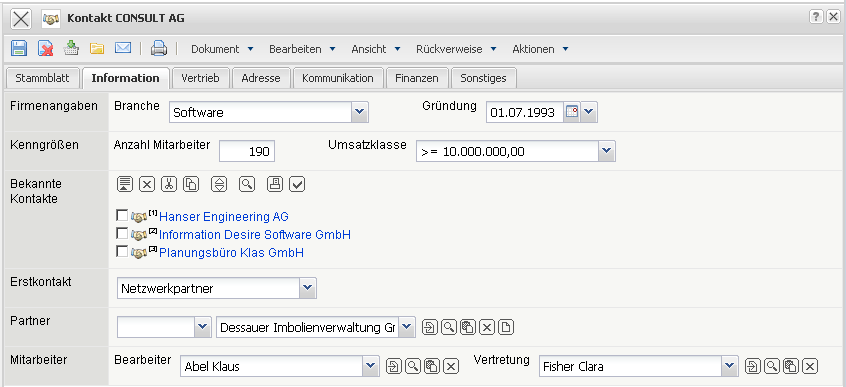Click the open-link arrow icon in Partner row

click(429, 327)
